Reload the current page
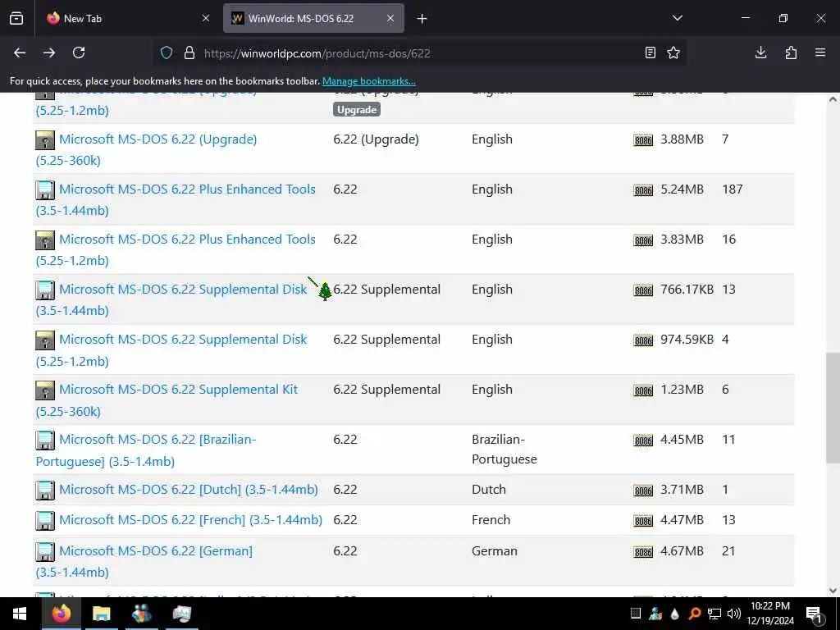This screenshot has width=840, height=630. click(x=79, y=52)
